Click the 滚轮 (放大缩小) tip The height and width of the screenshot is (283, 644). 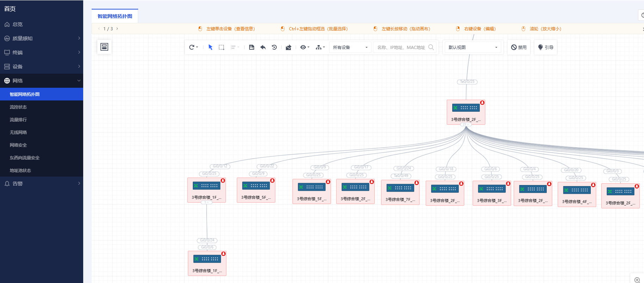coord(541,29)
